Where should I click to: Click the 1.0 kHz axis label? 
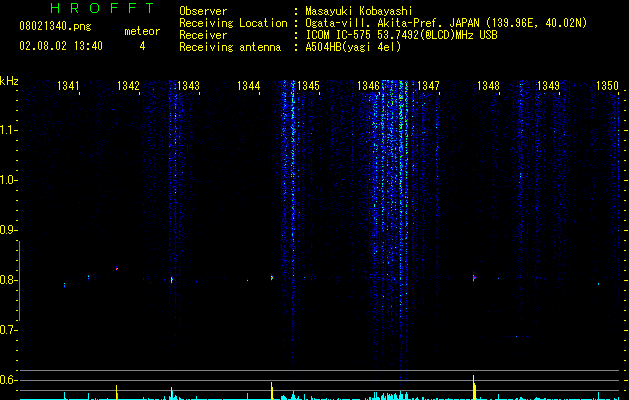[x=8, y=180]
